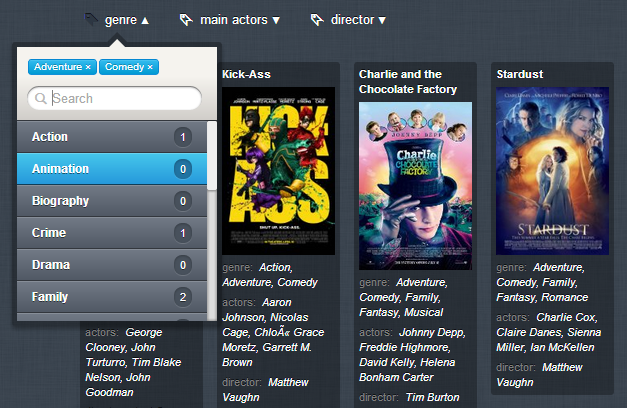Focus the genre Search field
The height and width of the screenshot is (408, 627).
(114, 98)
